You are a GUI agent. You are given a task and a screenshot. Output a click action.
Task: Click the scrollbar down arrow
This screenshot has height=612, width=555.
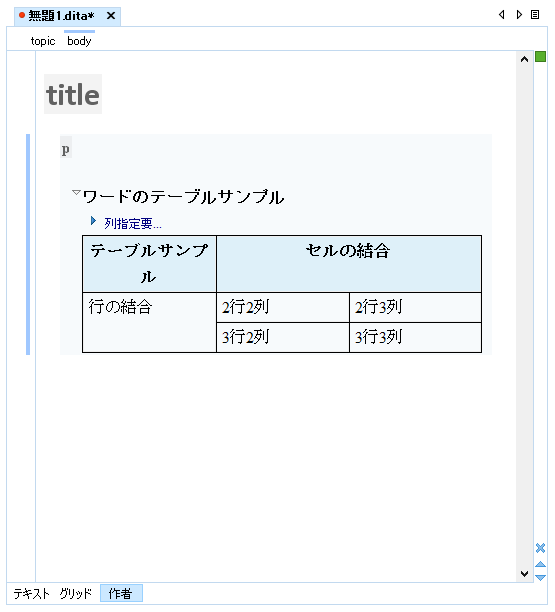pyautogui.click(x=525, y=573)
